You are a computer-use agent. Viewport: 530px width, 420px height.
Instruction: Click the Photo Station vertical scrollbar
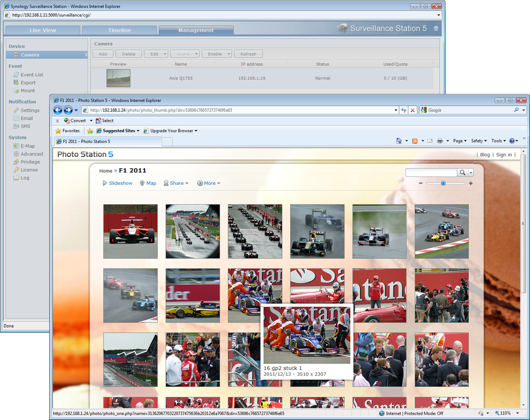tap(523, 224)
